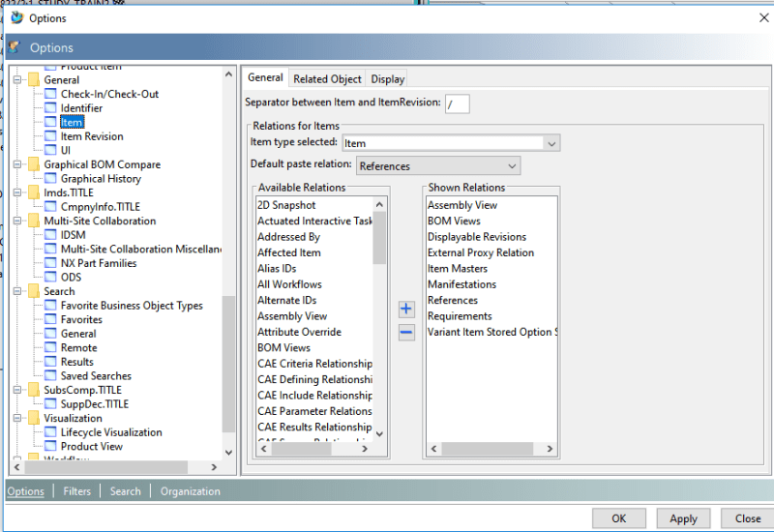Click Available Relations scroll down arrow
The width and height of the screenshot is (774, 532).
click(379, 433)
